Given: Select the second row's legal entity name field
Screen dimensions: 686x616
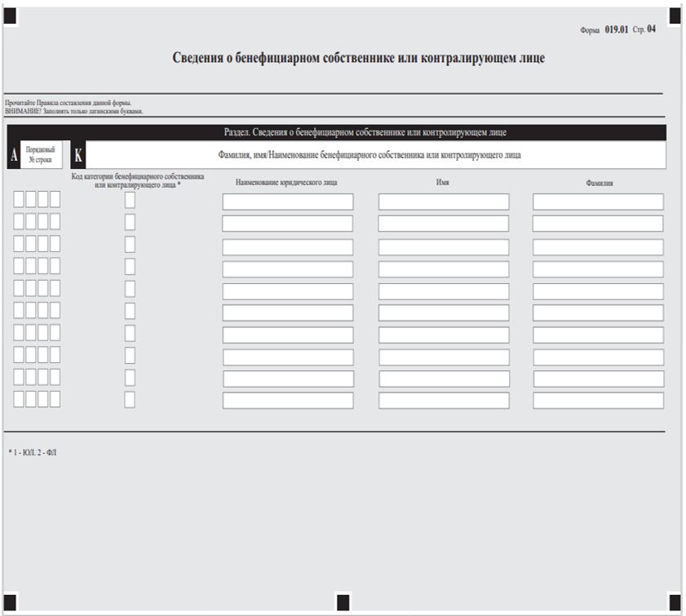Looking at the screenshot, I should [x=287, y=224].
